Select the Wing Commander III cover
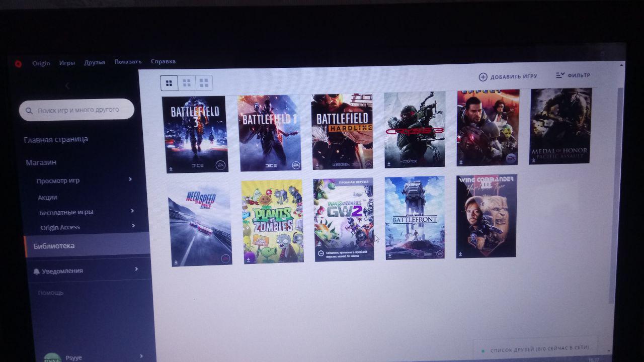 click(x=486, y=216)
